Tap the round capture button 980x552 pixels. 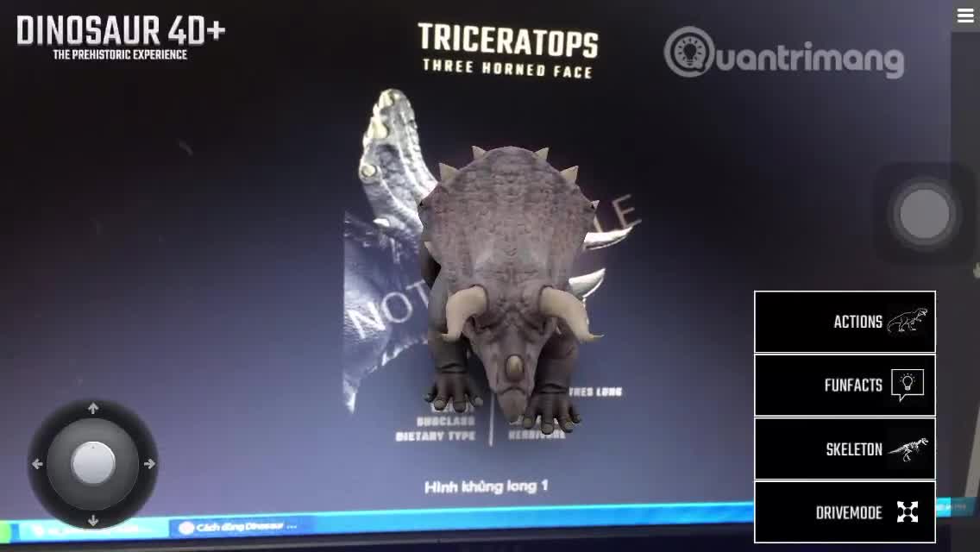point(925,214)
